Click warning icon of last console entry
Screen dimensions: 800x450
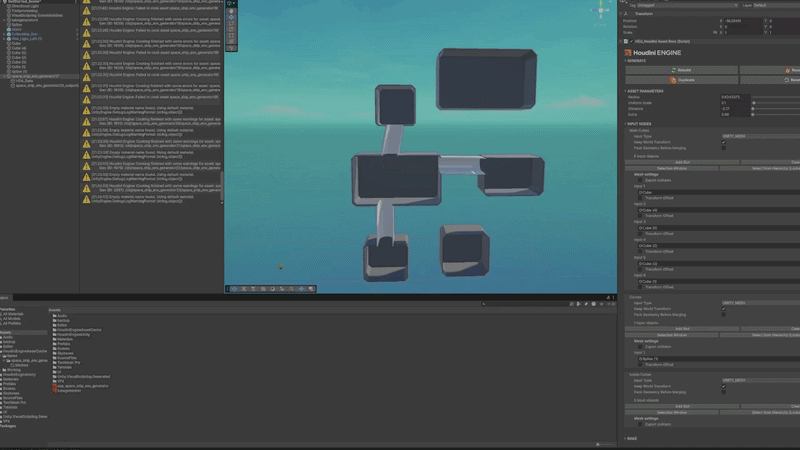(x=87, y=199)
